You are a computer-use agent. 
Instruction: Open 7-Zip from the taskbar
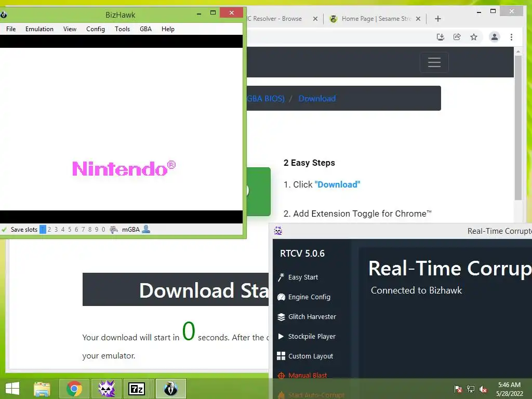tap(137, 389)
